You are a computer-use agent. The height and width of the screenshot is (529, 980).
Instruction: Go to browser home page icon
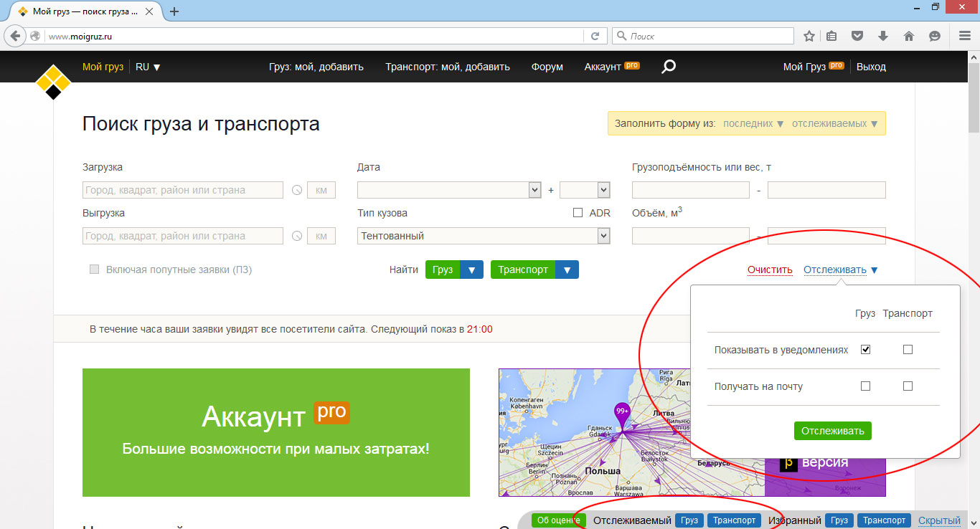pos(909,36)
